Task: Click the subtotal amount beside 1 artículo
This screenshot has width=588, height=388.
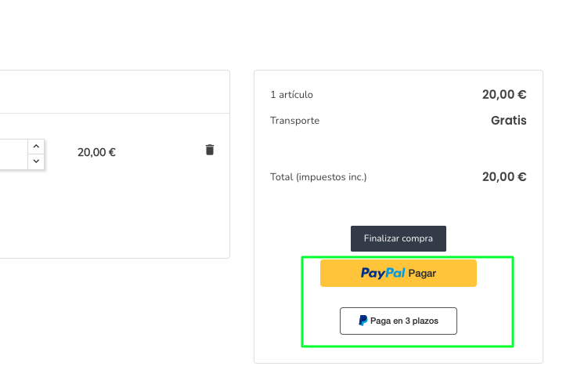Action: (504, 95)
